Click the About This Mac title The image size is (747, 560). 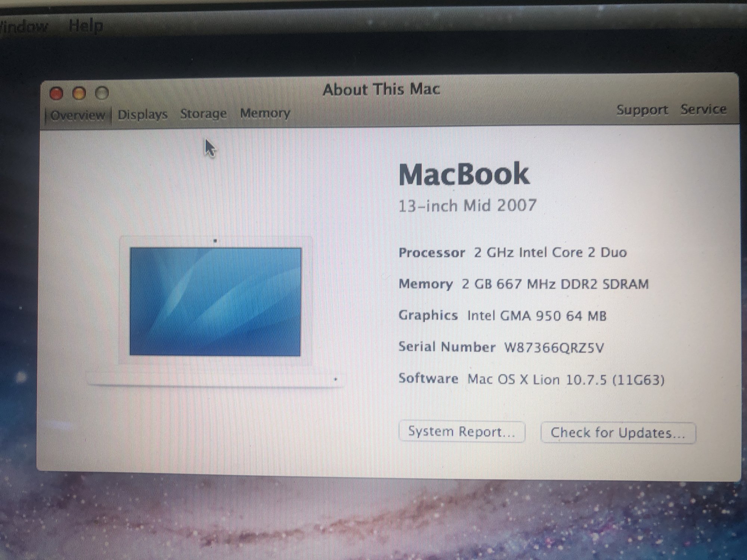381,90
